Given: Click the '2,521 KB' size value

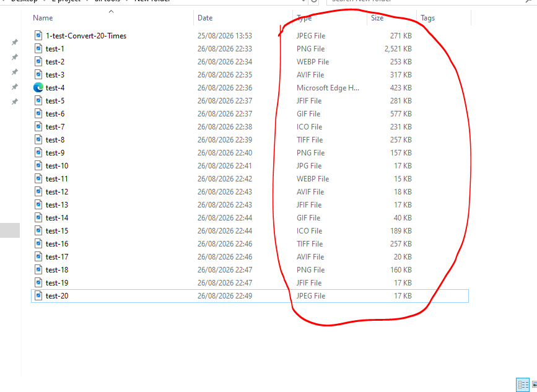Looking at the screenshot, I should [x=398, y=49].
